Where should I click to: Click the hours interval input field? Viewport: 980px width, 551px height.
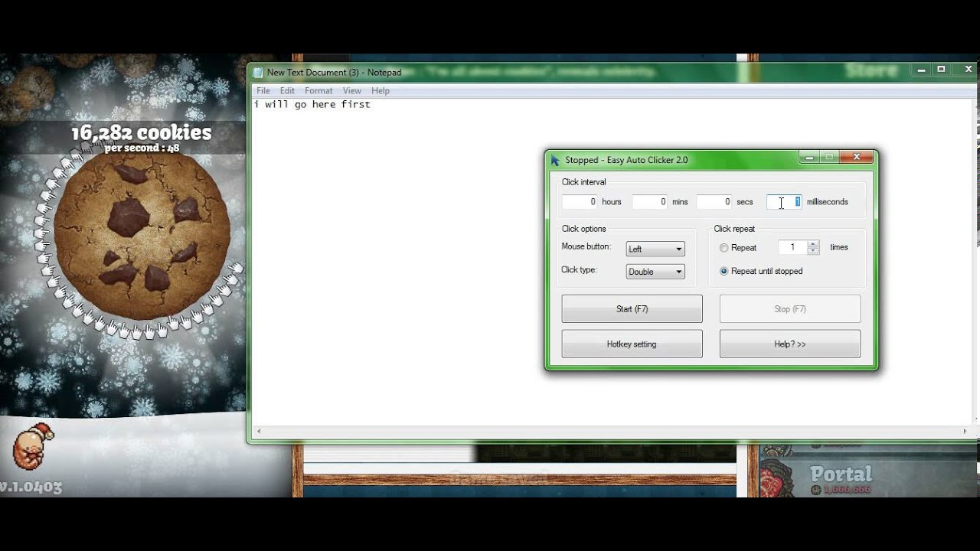tap(580, 202)
